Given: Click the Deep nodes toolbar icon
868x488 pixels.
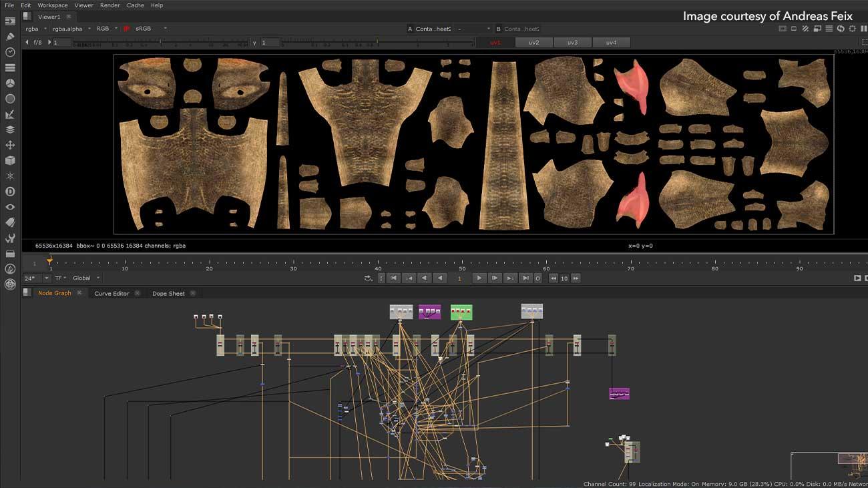Looking at the screenshot, I should 10,192.
